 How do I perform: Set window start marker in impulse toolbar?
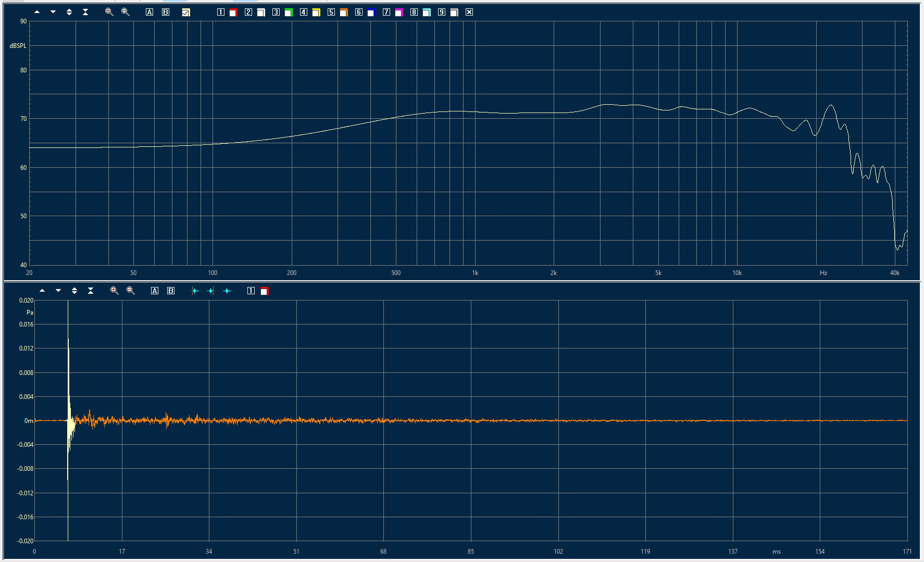195,291
